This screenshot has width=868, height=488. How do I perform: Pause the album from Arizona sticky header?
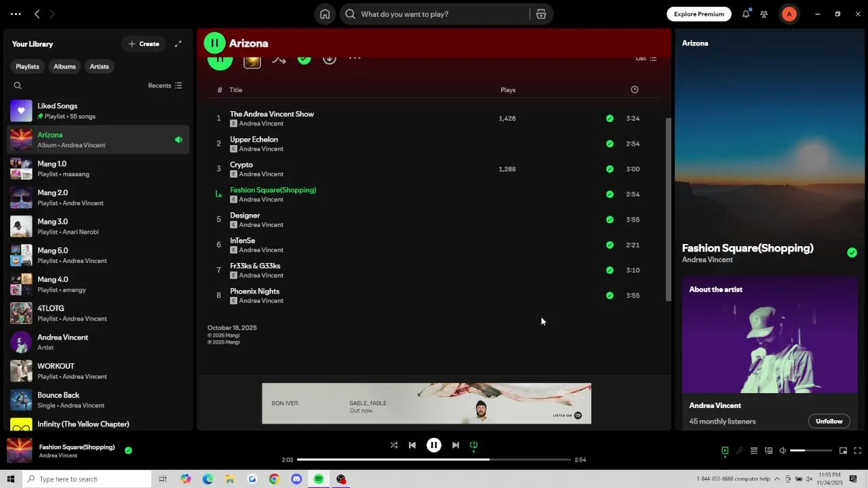214,43
